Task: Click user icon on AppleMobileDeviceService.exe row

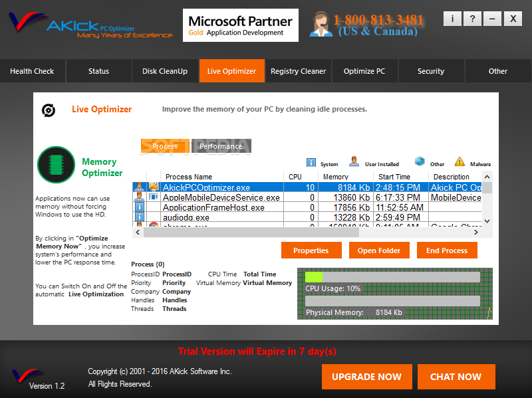Action: [139, 197]
